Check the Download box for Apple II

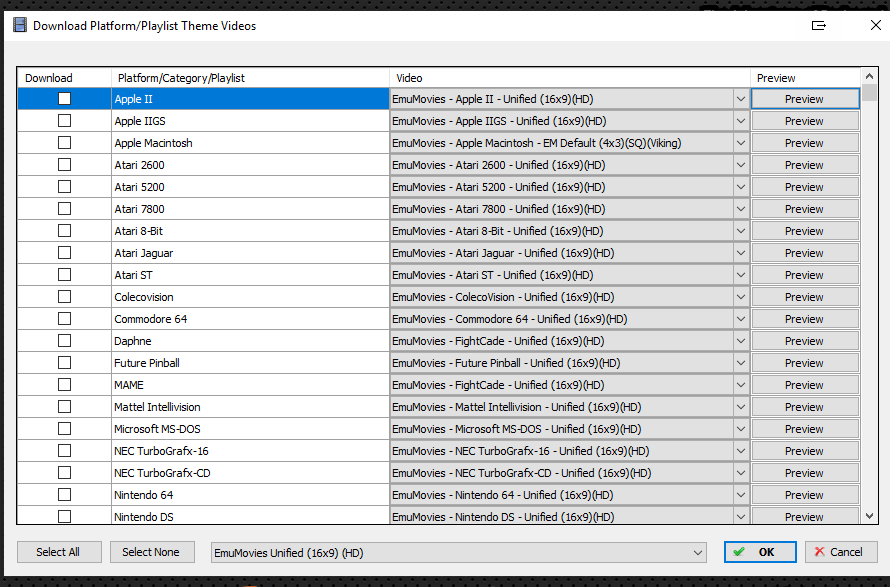(65, 99)
